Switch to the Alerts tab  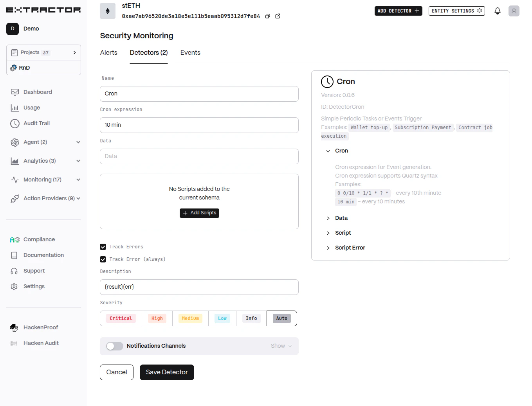click(x=109, y=53)
